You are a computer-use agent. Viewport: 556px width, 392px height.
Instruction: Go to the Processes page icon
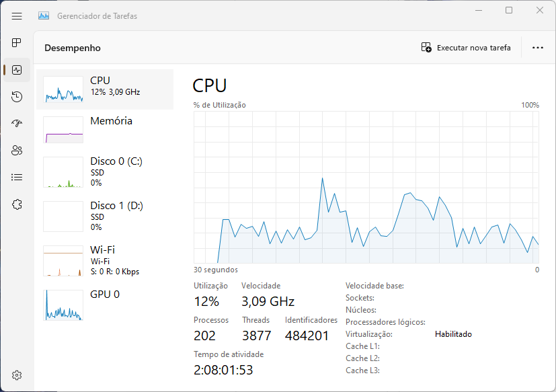click(x=17, y=43)
